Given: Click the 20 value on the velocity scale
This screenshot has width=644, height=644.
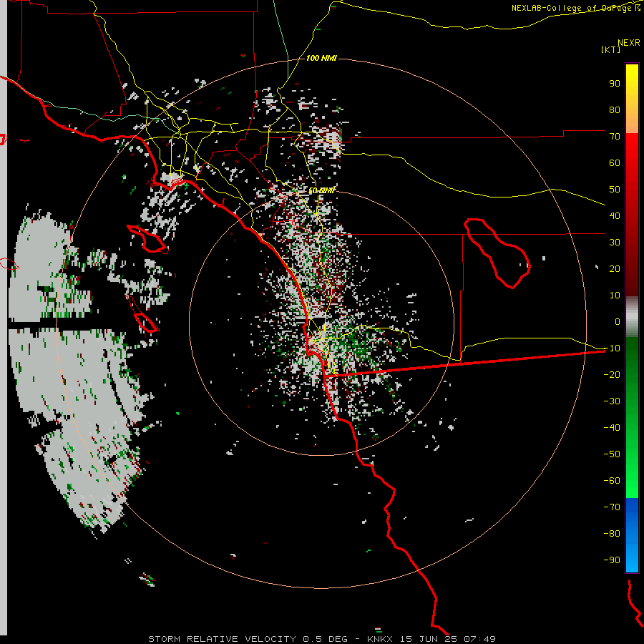Looking at the screenshot, I should point(615,268).
